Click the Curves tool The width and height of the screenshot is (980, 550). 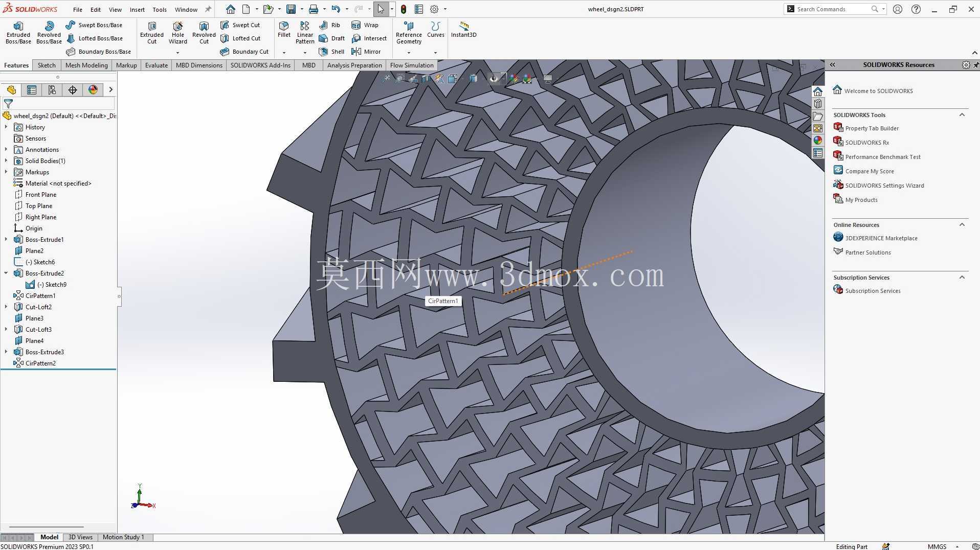pyautogui.click(x=435, y=30)
